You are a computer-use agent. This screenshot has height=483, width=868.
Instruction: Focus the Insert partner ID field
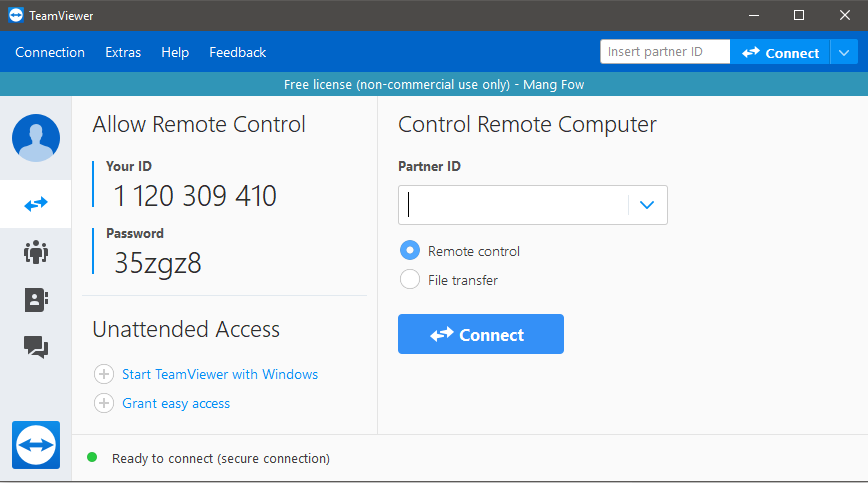tap(665, 52)
